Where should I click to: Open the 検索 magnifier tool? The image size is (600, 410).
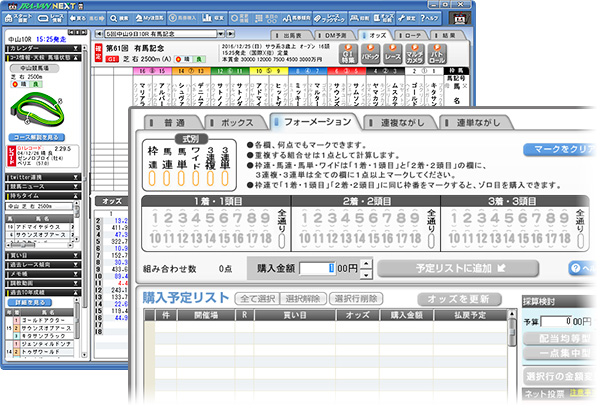119,18
